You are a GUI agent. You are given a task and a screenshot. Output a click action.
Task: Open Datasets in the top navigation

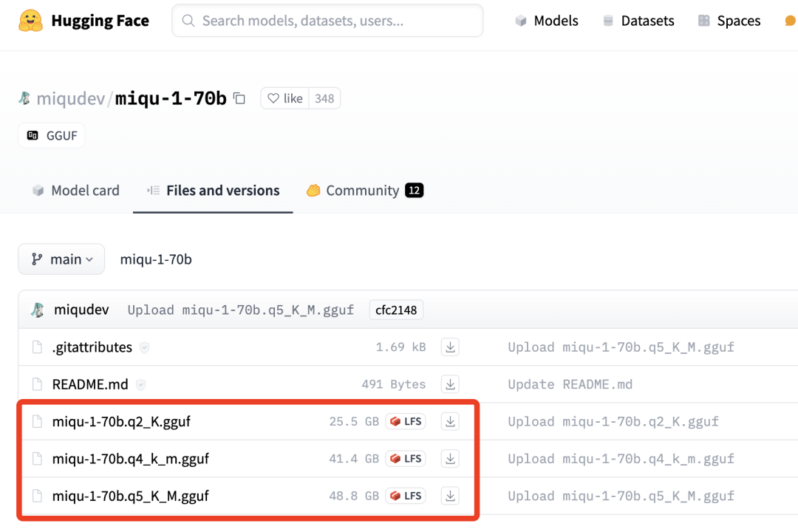click(638, 21)
